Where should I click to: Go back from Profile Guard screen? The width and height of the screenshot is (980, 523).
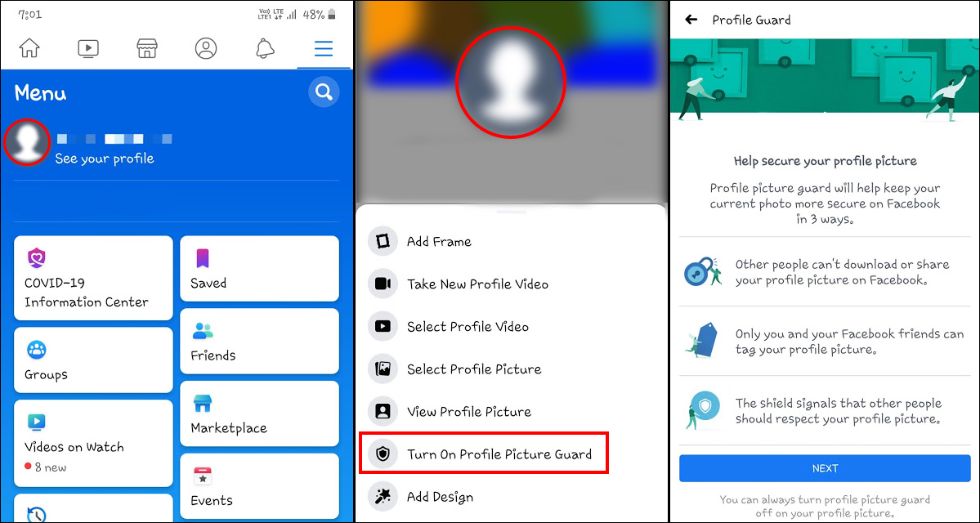point(691,20)
